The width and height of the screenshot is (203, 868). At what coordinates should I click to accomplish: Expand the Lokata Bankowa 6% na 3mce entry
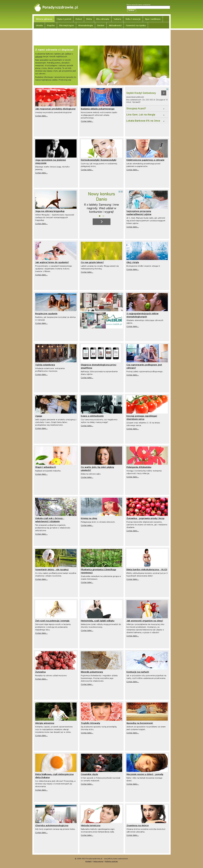146,121
